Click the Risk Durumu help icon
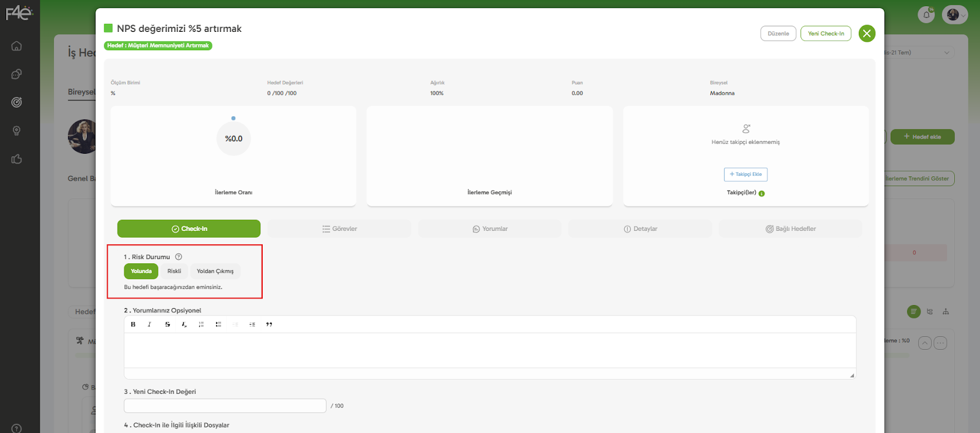Image resolution: width=980 pixels, height=433 pixels. [179, 257]
